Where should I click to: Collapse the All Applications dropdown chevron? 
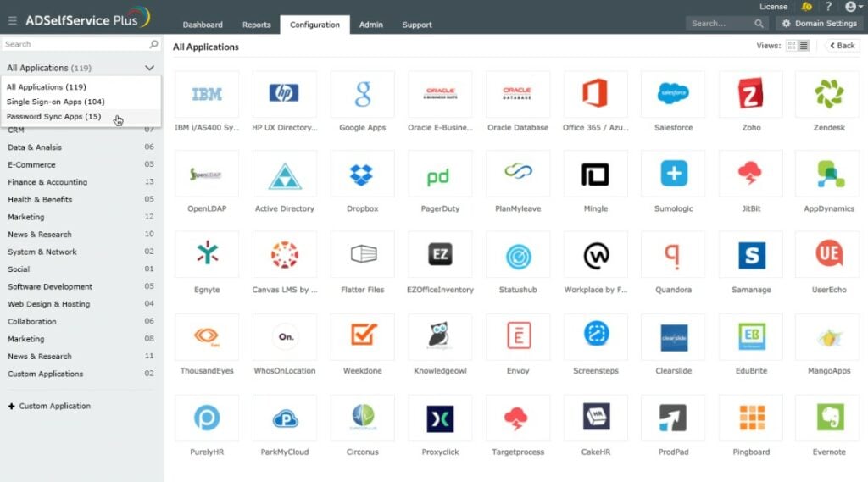click(x=149, y=68)
